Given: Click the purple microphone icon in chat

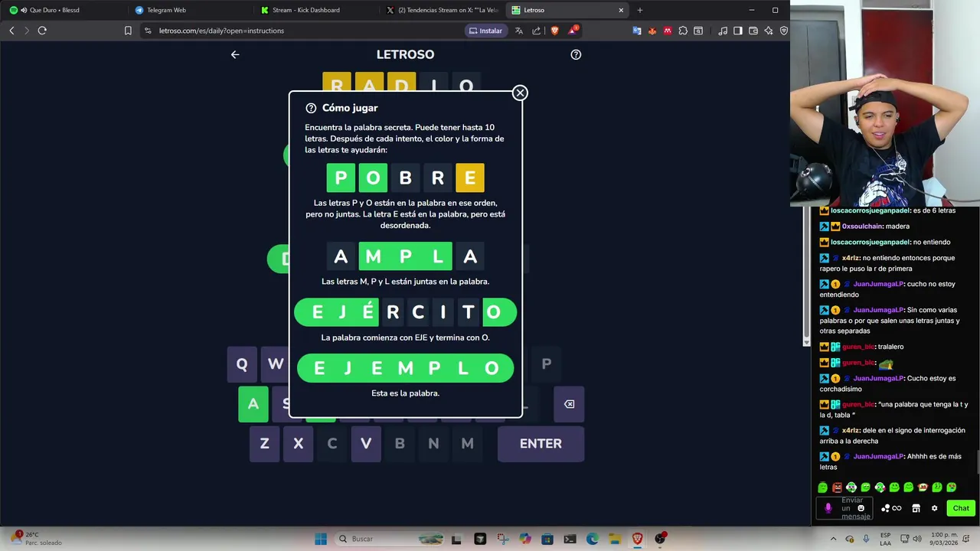Looking at the screenshot, I should [828, 508].
